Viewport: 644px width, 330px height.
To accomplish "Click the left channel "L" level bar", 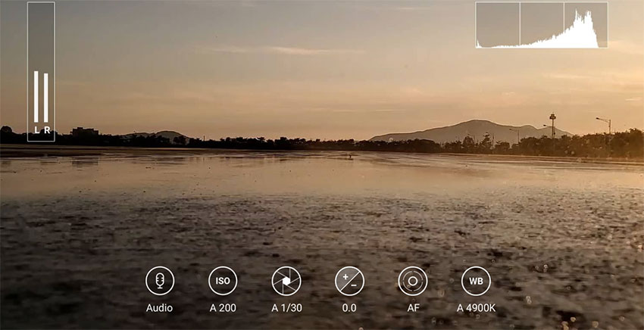I will click(36, 97).
